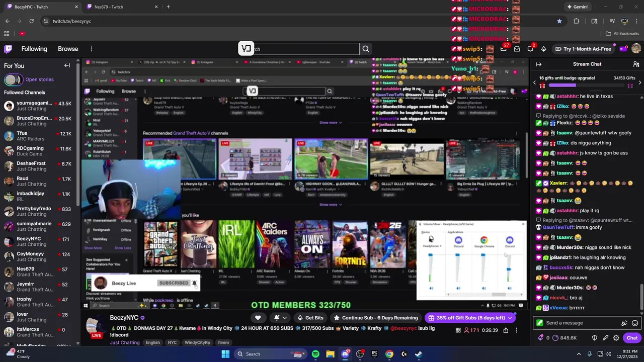Click Try 1-Month Ad-Free button
644x362 pixels.
pos(583,49)
